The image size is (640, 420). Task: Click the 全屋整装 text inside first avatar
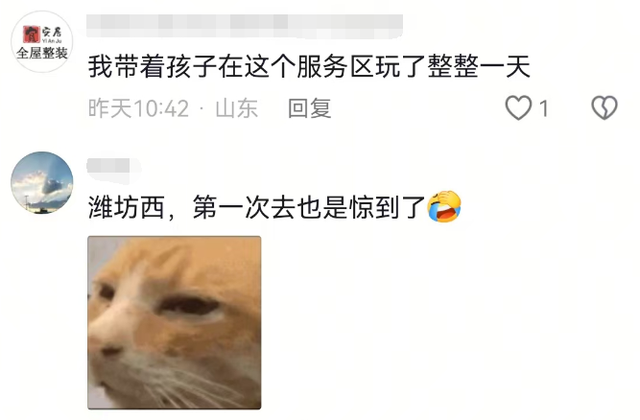(42, 53)
